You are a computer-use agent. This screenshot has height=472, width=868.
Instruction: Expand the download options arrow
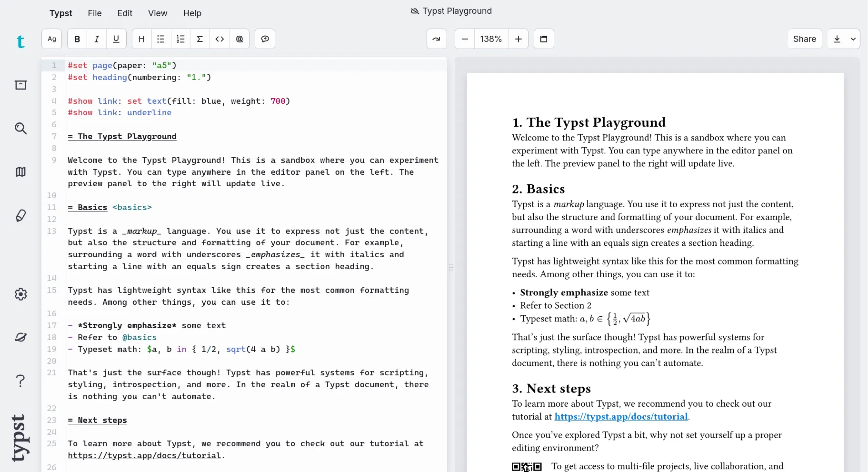853,39
